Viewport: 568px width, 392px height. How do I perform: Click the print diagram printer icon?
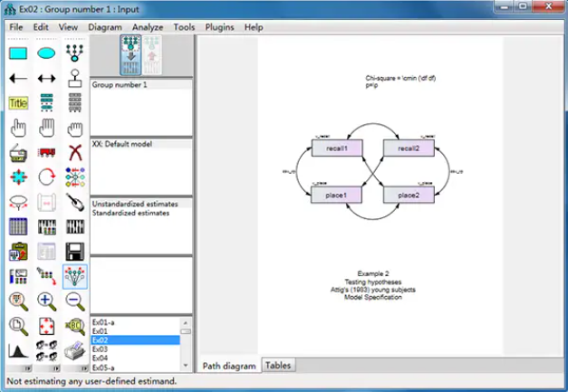point(75,349)
